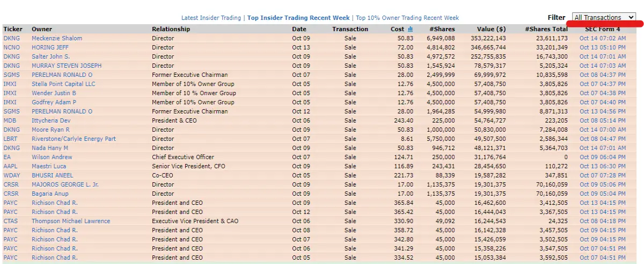This screenshot has width=644, height=264.
Task: Open owner Riverstone/Carlyle Energy Part
Action: point(74,139)
